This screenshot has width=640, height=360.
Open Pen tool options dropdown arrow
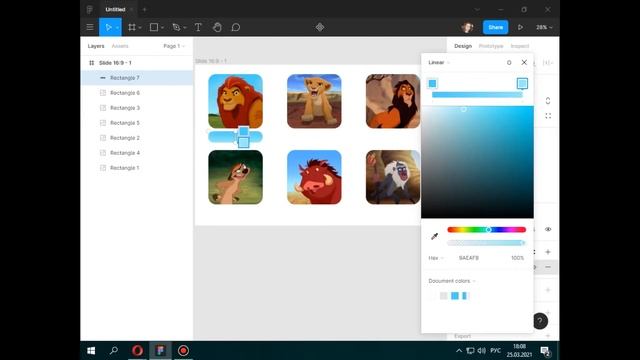tap(185, 28)
